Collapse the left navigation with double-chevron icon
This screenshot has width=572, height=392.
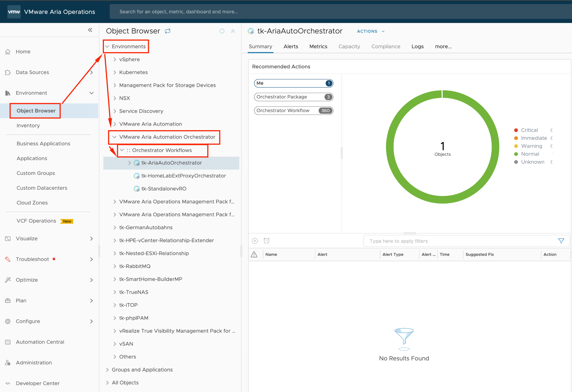click(x=90, y=30)
